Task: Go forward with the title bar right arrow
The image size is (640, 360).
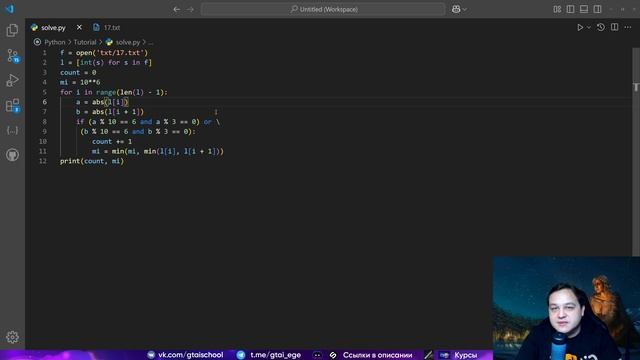Action: coord(190,9)
